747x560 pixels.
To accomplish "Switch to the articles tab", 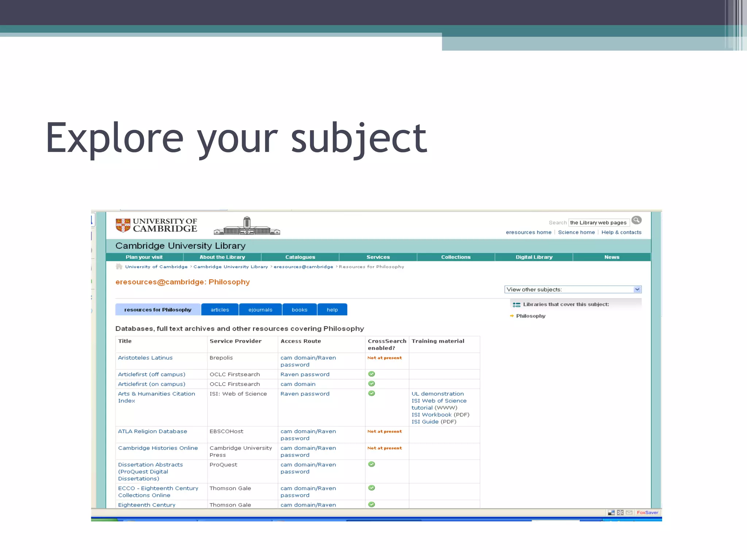I will coord(220,310).
